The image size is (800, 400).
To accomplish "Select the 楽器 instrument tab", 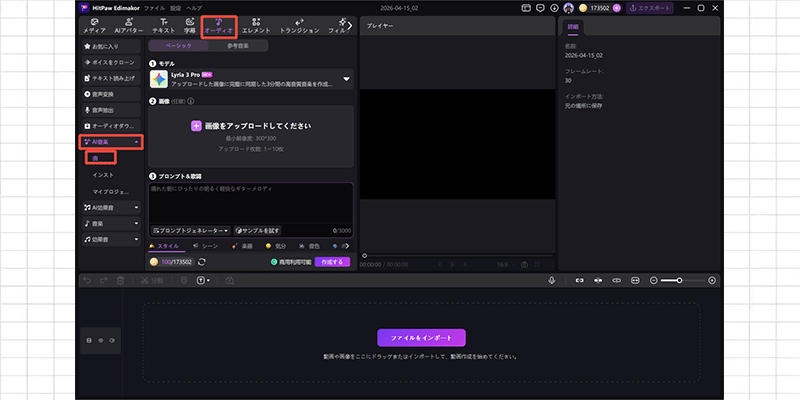I will [x=242, y=246].
